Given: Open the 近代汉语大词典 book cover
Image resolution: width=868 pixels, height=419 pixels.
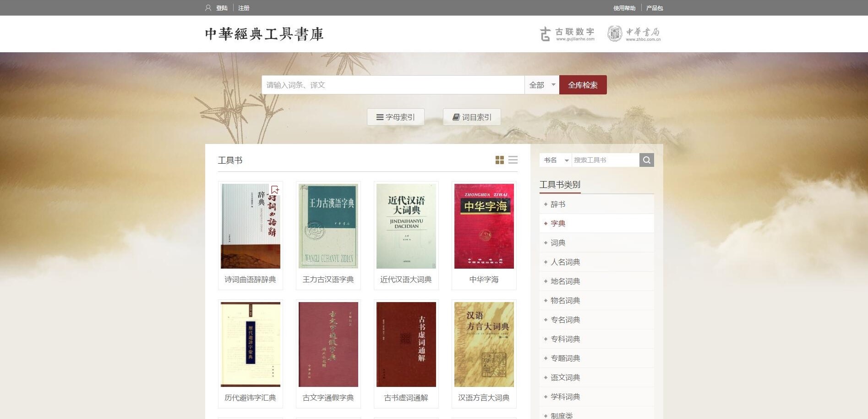Looking at the screenshot, I should pos(406,226).
